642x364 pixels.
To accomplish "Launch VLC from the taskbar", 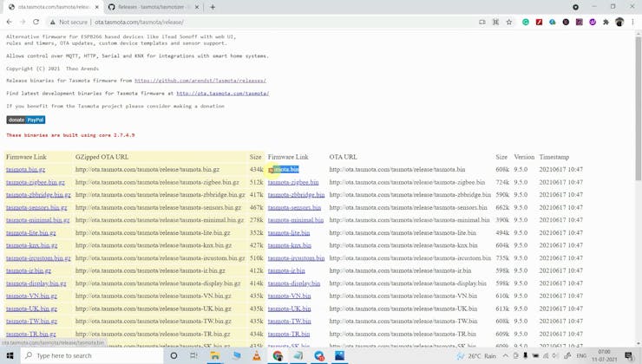I will [257, 355].
